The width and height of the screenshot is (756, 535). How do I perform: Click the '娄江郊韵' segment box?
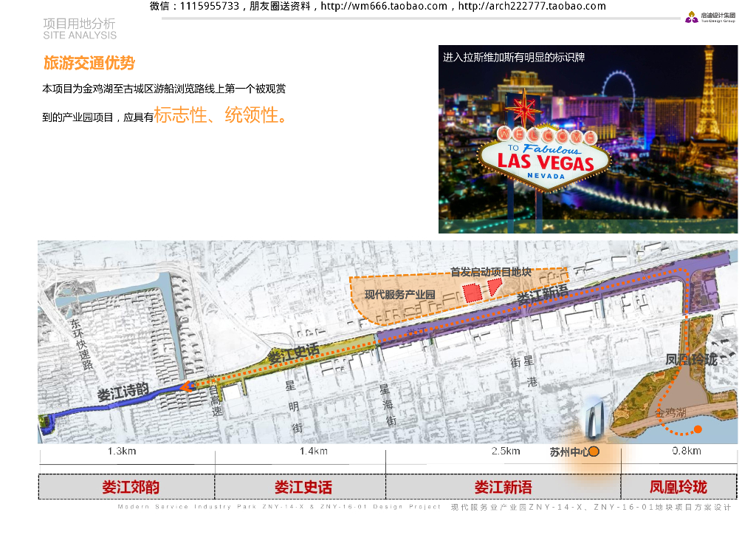tap(127, 487)
